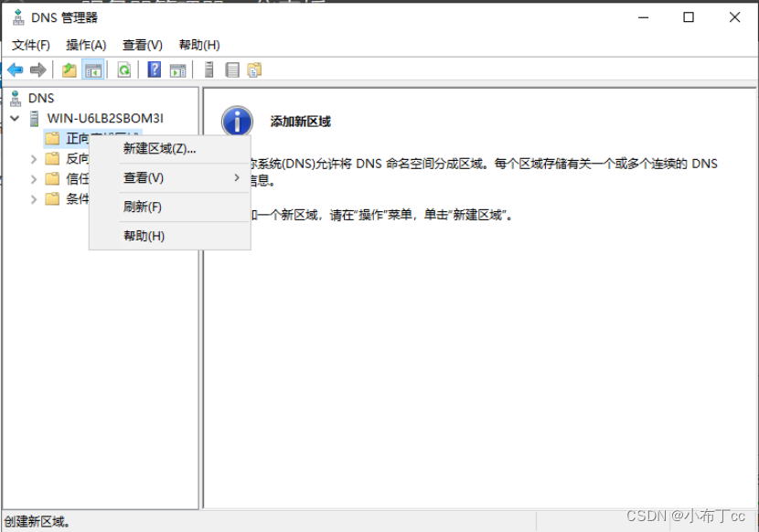This screenshot has height=532, width=759.
Task: Open help with the blue question-mark icon
Action: 154,69
